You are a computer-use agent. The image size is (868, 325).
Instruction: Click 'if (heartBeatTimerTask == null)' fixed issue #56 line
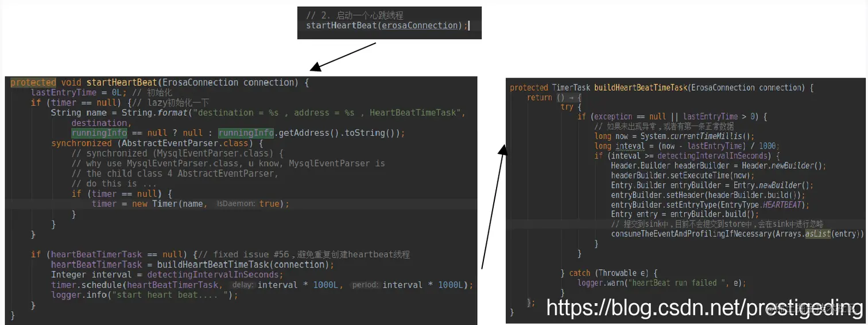tap(220, 254)
